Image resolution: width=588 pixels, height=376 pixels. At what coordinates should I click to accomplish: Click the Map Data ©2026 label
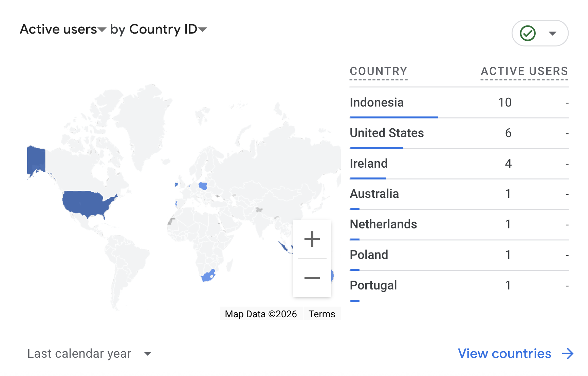[261, 314]
